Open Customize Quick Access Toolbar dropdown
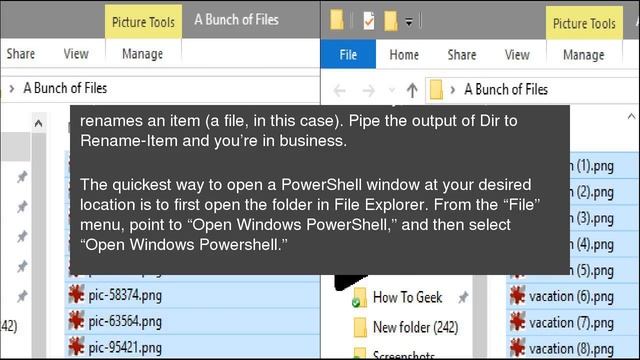 [409, 22]
